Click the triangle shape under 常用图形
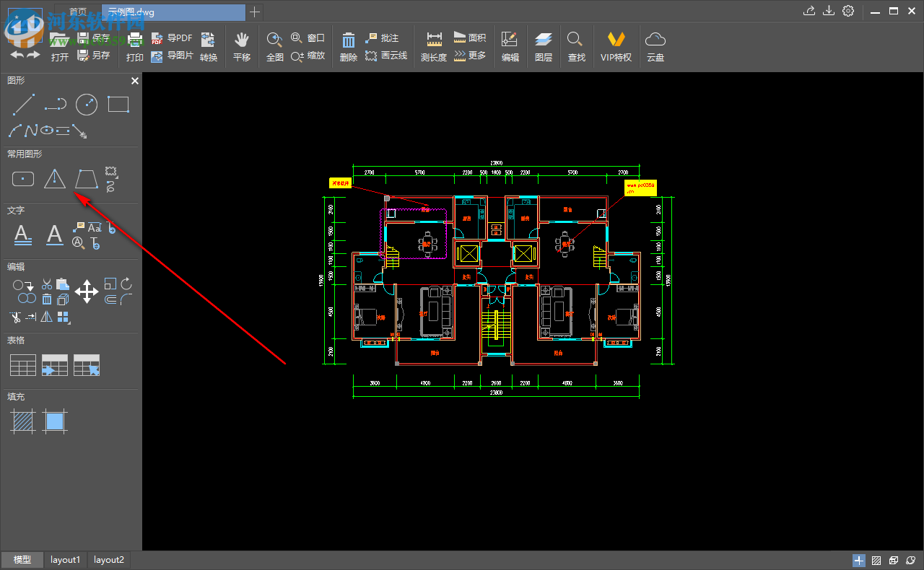This screenshot has height=570, width=924. click(x=54, y=178)
